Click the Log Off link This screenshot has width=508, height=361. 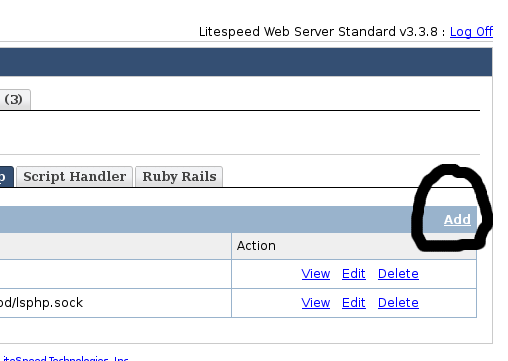pyautogui.click(x=471, y=32)
